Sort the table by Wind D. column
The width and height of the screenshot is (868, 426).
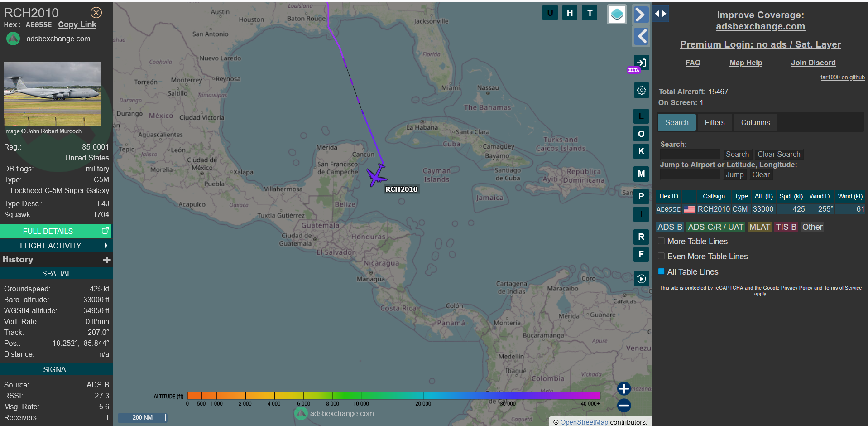point(820,196)
